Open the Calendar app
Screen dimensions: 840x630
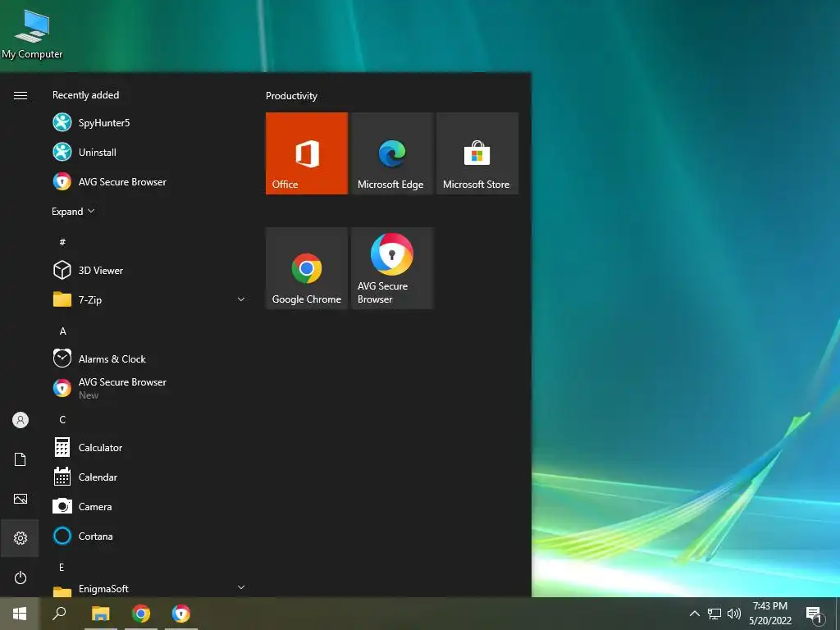tap(150, 477)
